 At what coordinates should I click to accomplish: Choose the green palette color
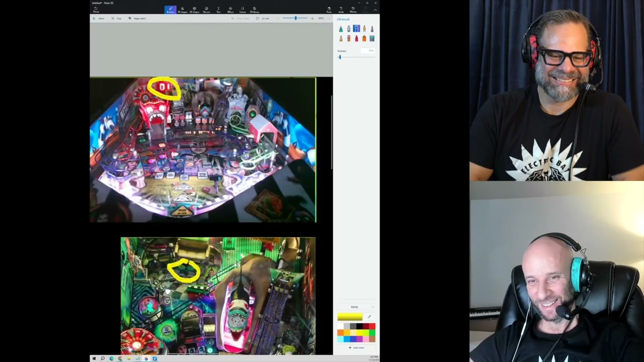tap(372, 332)
